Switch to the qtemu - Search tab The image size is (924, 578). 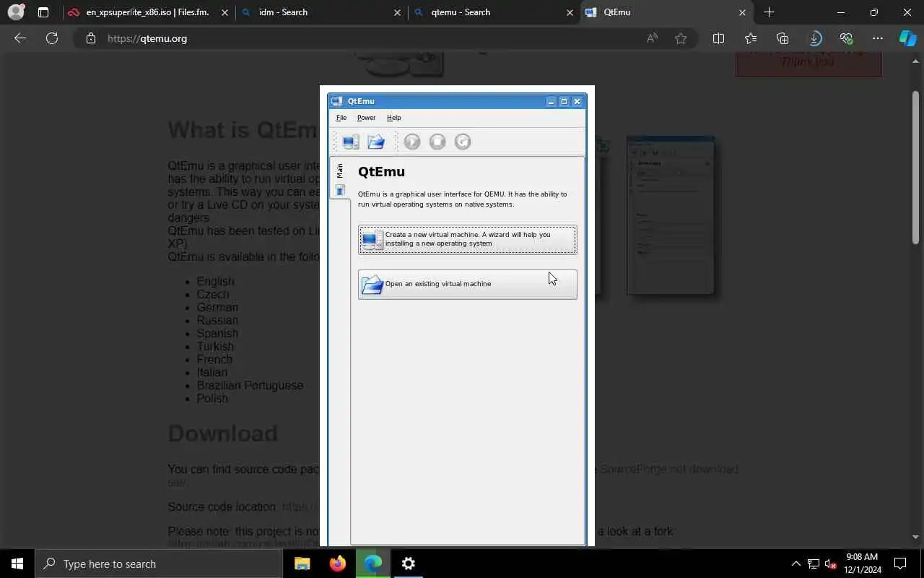point(494,12)
